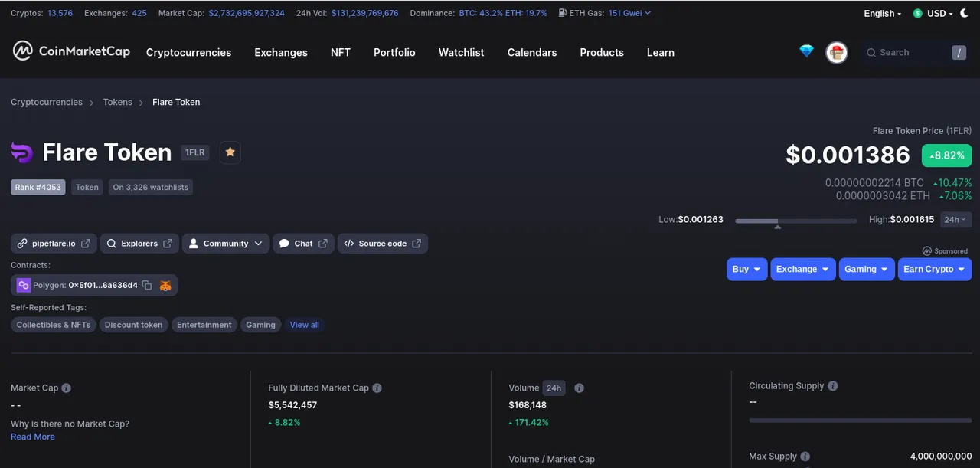Copy the Polygon contract address icon

[147, 285]
